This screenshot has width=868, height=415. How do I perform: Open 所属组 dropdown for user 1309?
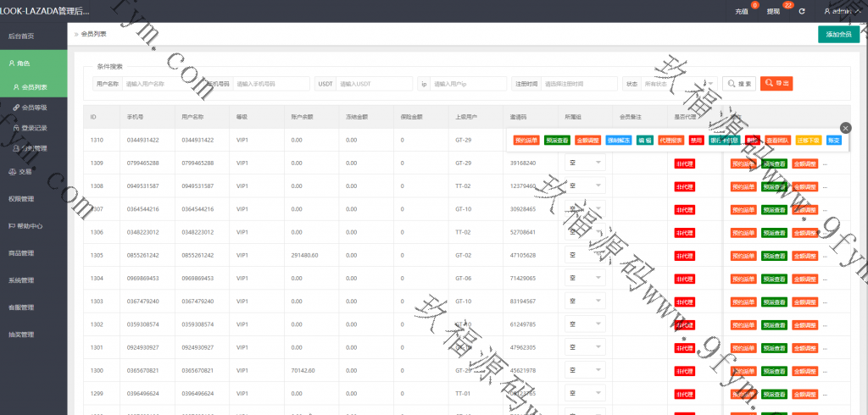(585, 163)
